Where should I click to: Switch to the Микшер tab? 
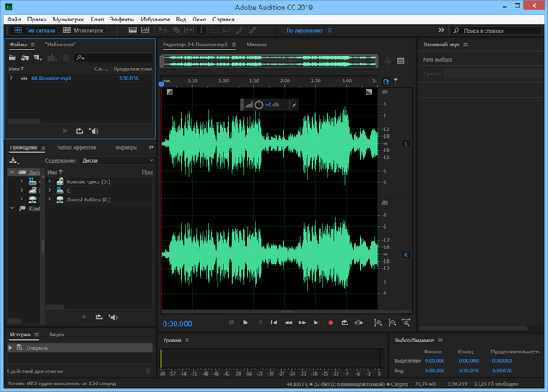(x=257, y=43)
